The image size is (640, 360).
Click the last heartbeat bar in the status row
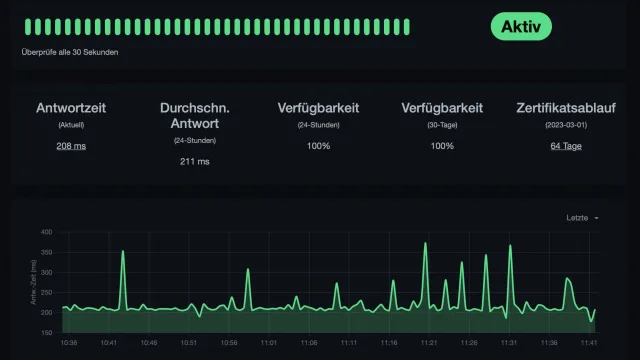click(407, 27)
